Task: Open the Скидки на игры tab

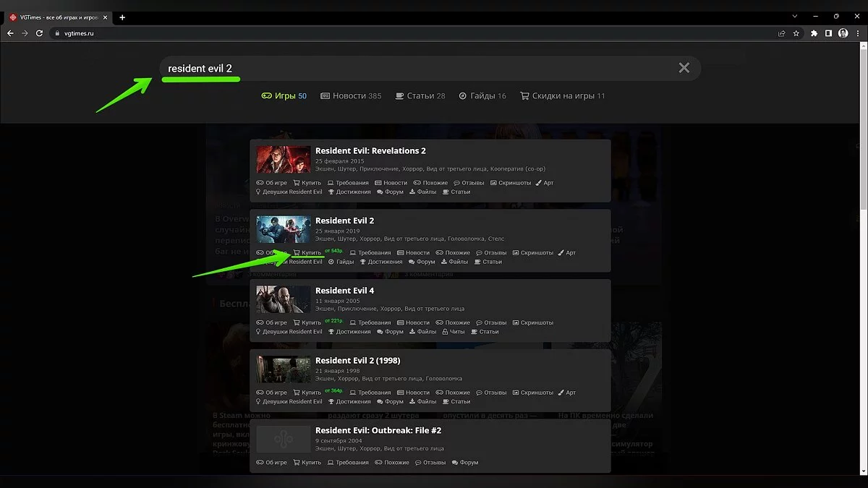Action: [x=562, y=95]
